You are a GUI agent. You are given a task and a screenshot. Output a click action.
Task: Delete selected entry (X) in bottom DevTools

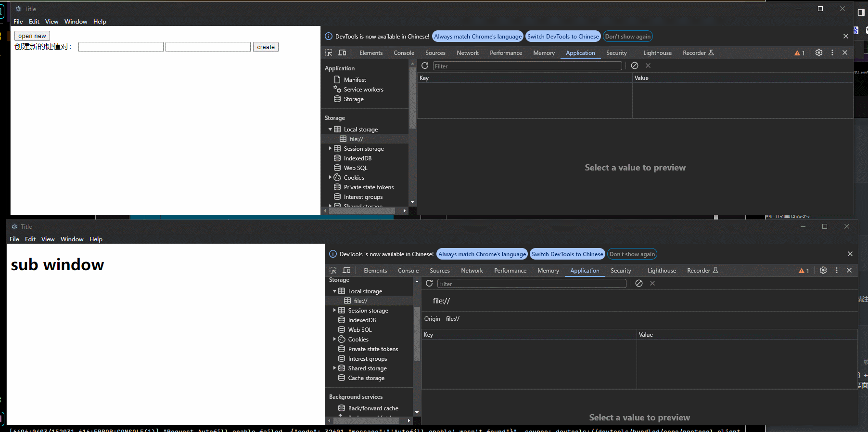click(x=652, y=283)
